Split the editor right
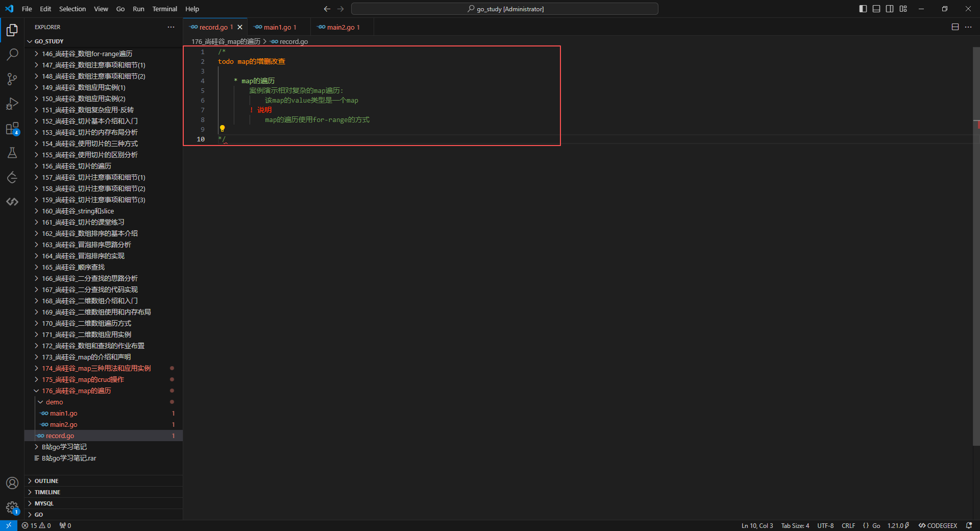980x531 pixels. coord(955,27)
